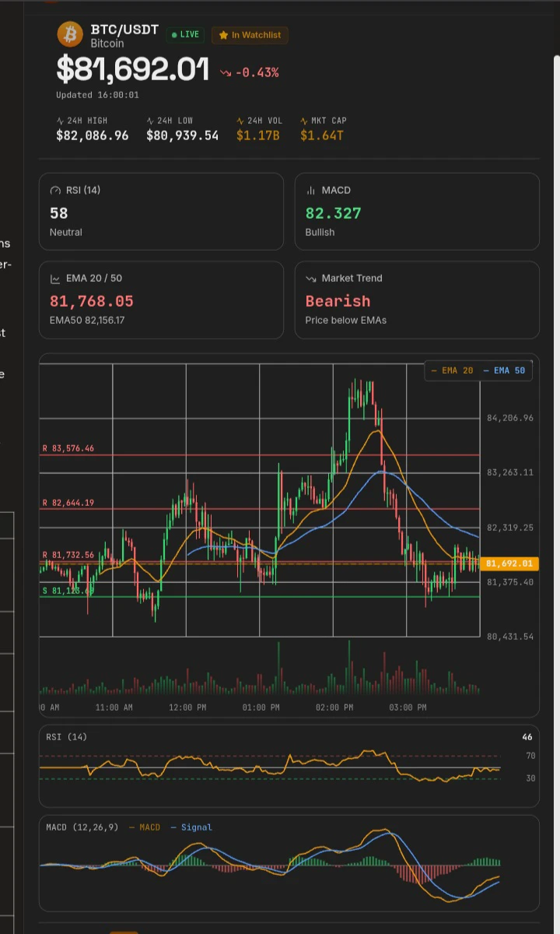Click the -0.43% change value
560x934 pixels.
tap(257, 73)
